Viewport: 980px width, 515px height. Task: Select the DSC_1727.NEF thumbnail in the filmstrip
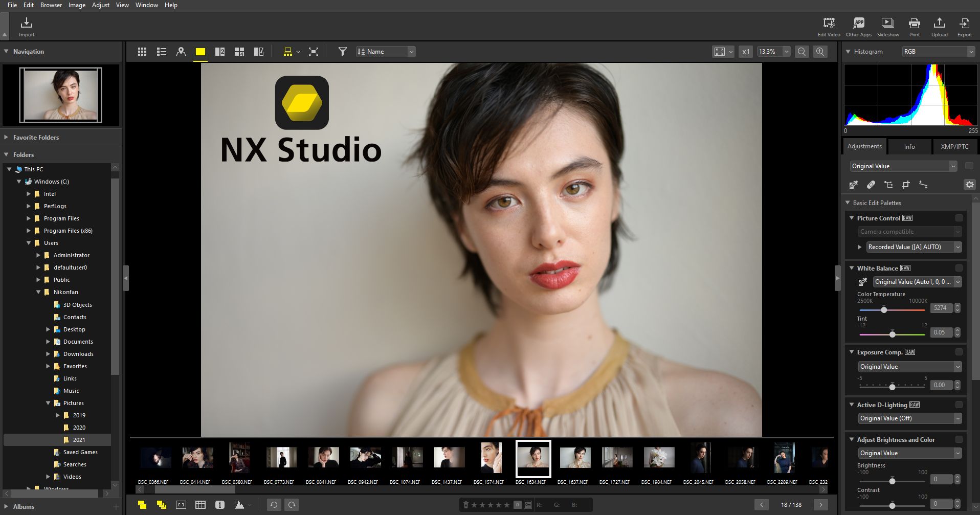coord(616,458)
